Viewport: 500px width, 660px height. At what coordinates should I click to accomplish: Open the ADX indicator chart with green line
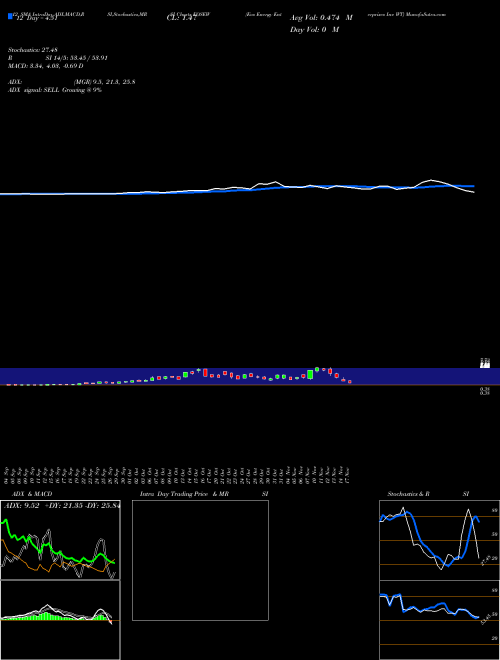(x=60, y=540)
